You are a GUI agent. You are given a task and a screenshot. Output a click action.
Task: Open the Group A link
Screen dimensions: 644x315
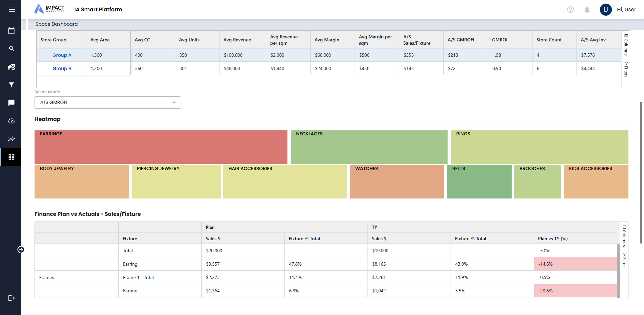pos(62,55)
